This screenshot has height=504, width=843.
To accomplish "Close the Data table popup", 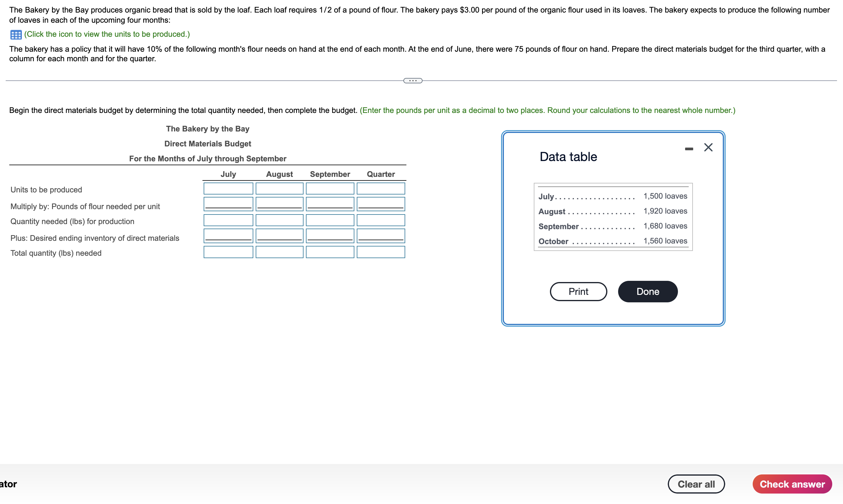I will pyautogui.click(x=708, y=147).
